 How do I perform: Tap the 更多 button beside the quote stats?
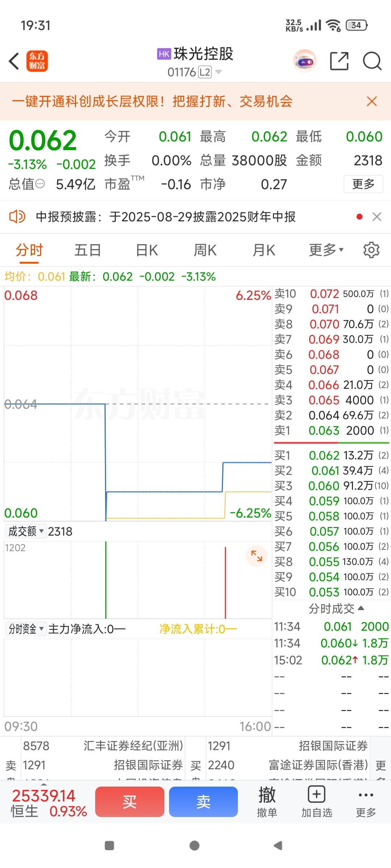pyautogui.click(x=363, y=184)
